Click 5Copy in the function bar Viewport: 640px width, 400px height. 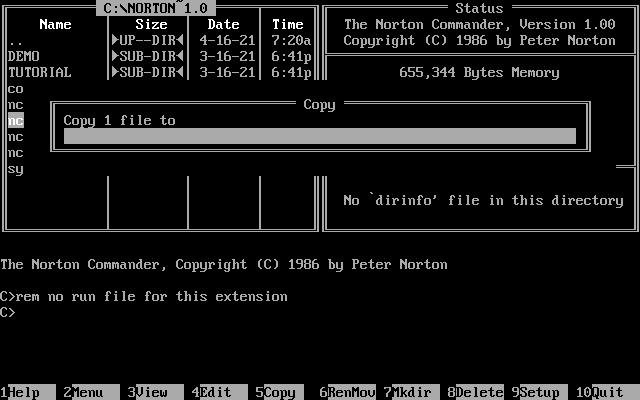280,392
